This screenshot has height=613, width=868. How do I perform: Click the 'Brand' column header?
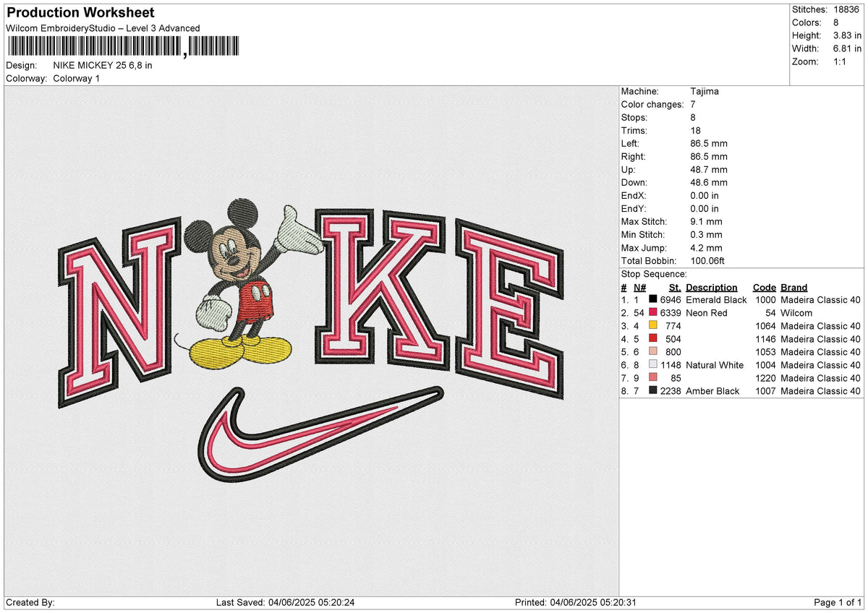pos(794,287)
